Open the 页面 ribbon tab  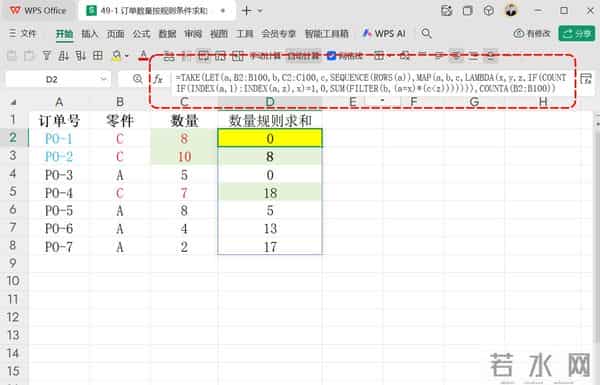(115, 34)
